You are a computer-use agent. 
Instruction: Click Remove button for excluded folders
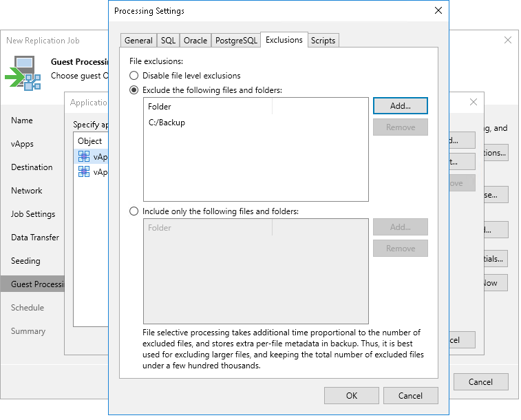401,127
